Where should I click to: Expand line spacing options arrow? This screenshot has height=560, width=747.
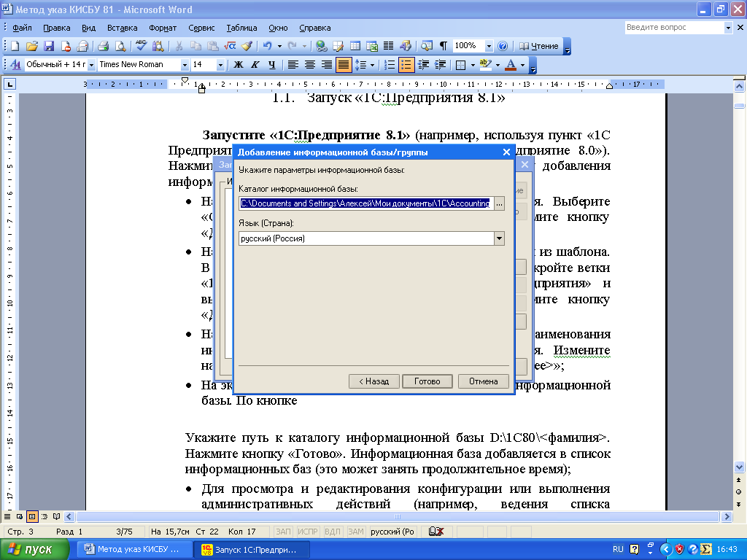[x=372, y=64]
